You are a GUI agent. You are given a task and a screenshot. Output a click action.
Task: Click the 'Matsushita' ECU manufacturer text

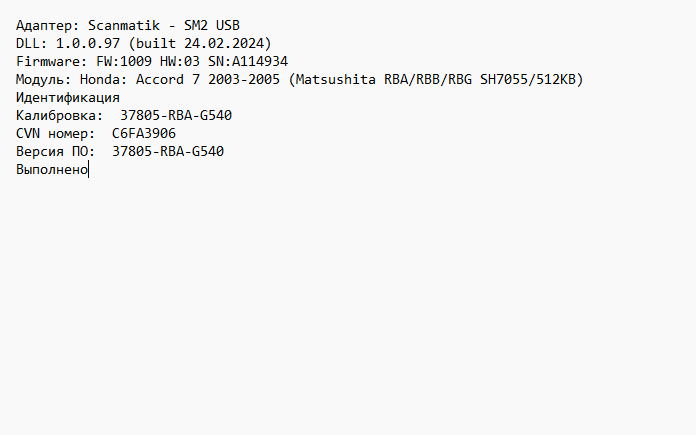coord(332,79)
